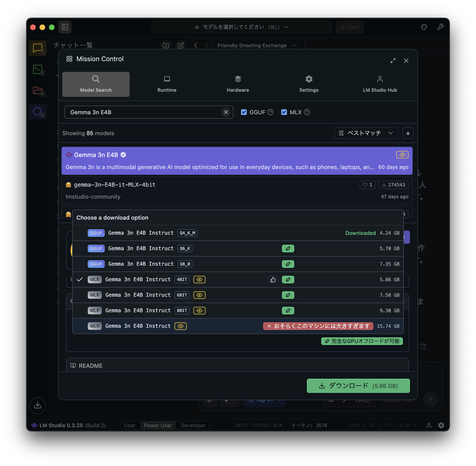Open the user account icon in status bar
476x466 pixels.
(429, 425)
